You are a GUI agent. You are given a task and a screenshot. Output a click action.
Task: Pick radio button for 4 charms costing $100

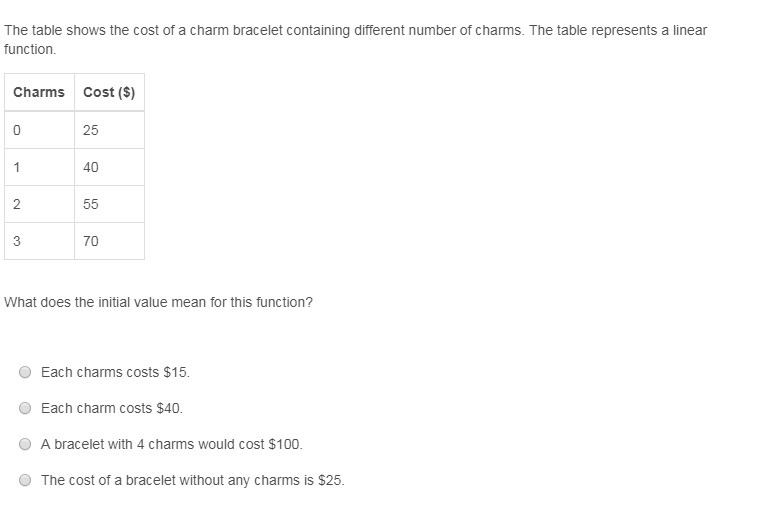[25, 444]
